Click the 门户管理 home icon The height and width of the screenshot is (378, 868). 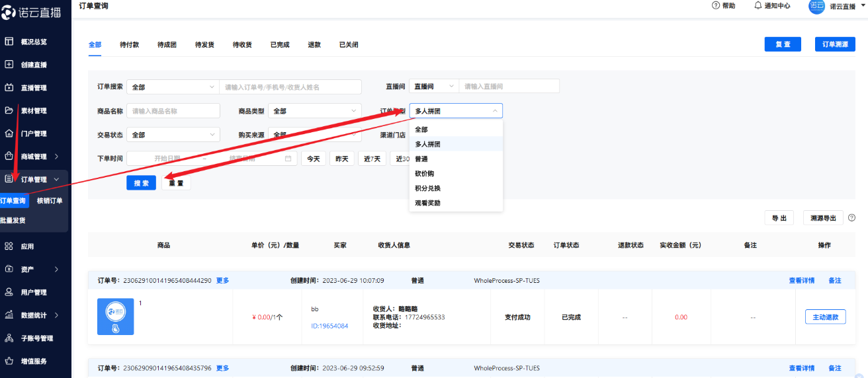pyautogui.click(x=9, y=133)
